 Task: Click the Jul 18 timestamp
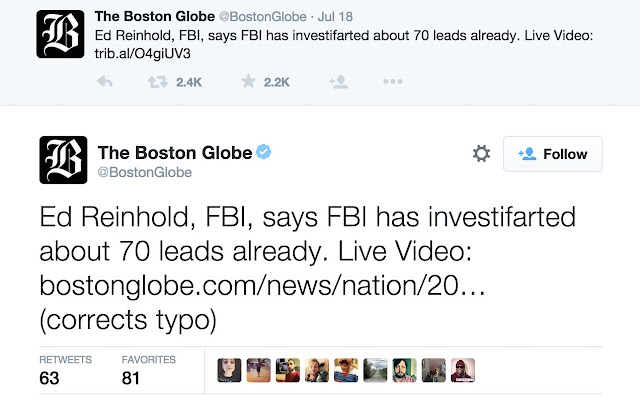click(335, 16)
